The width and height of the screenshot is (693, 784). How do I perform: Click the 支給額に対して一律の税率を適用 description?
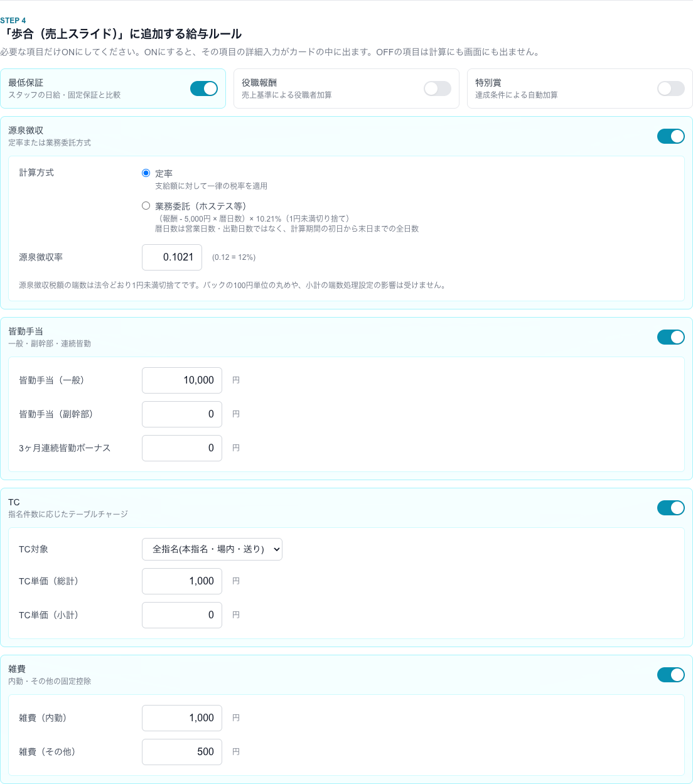coord(212,186)
